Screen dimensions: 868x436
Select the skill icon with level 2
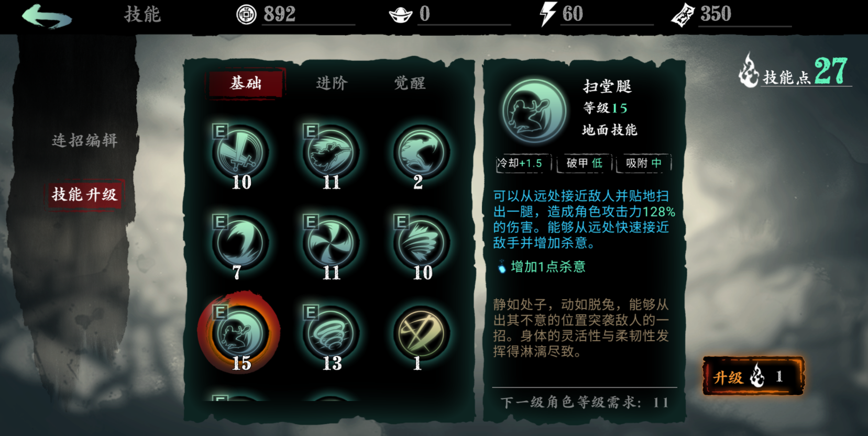click(x=422, y=152)
